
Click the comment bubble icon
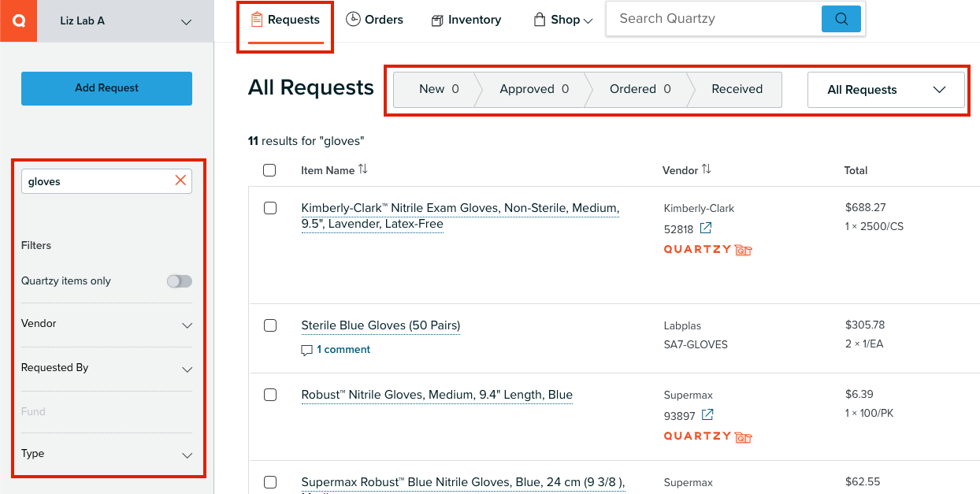tap(307, 351)
